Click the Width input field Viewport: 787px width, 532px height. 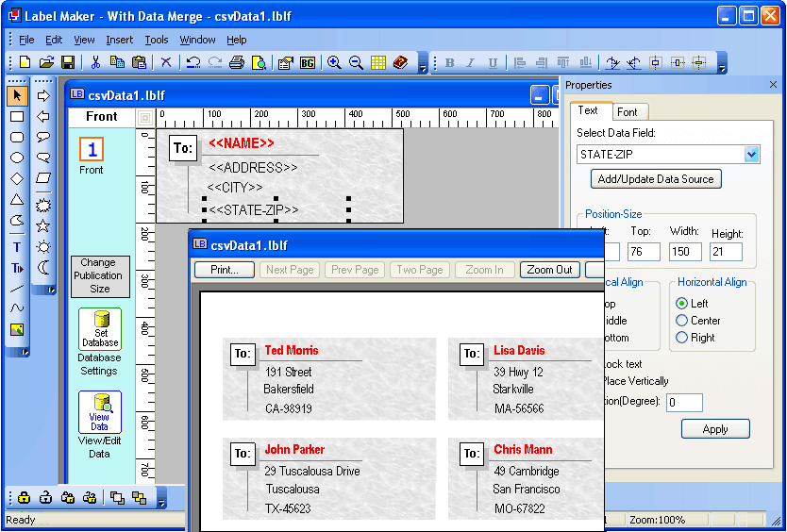tap(685, 252)
